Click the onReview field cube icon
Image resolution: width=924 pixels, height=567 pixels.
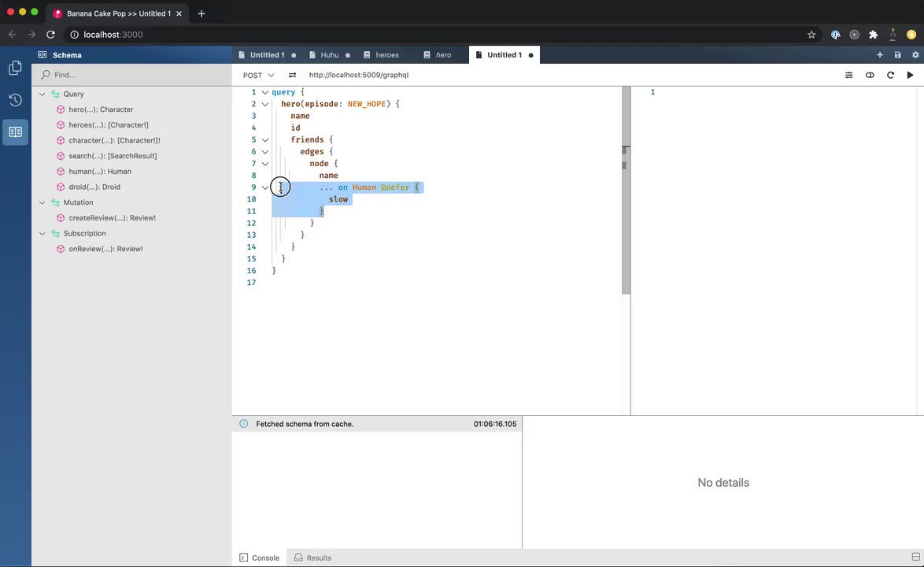pyautogui.click(x=60, y=249)
